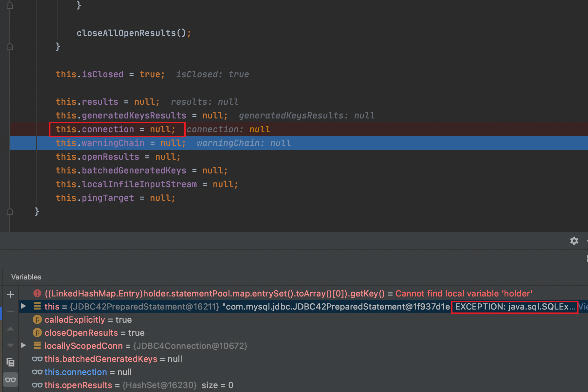Click the this.isClosed = true statement
The height and width of the screenshot is (392, 588).
coord(110,74)
